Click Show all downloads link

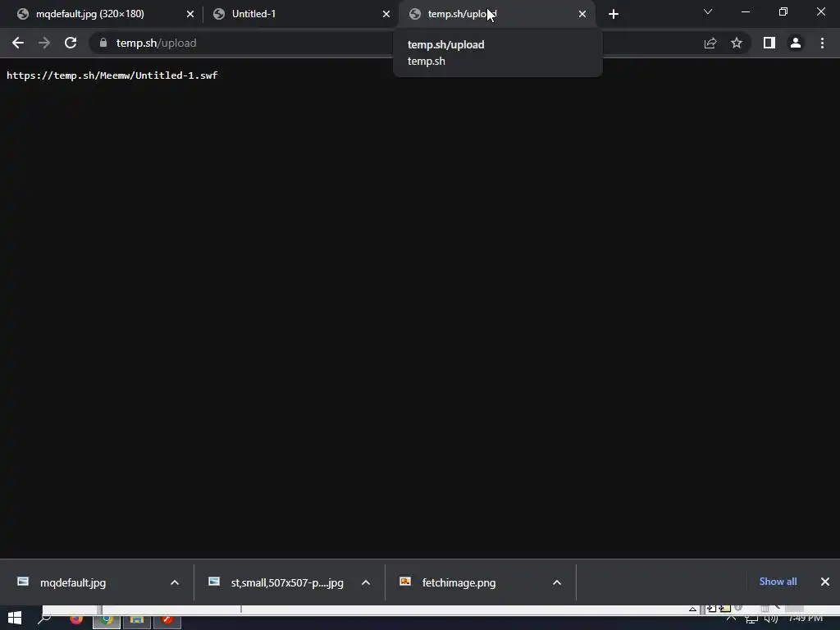[778, 582]
